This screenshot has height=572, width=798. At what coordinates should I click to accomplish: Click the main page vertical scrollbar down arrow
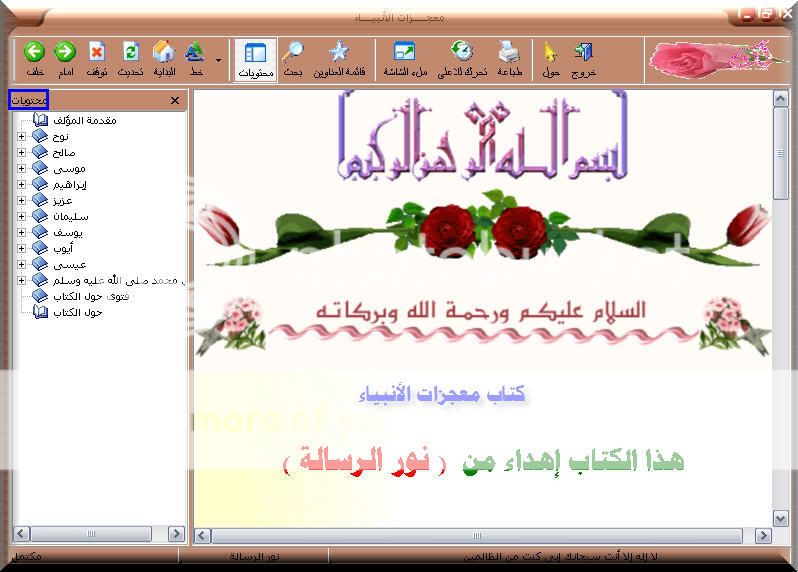click(781, 518)
